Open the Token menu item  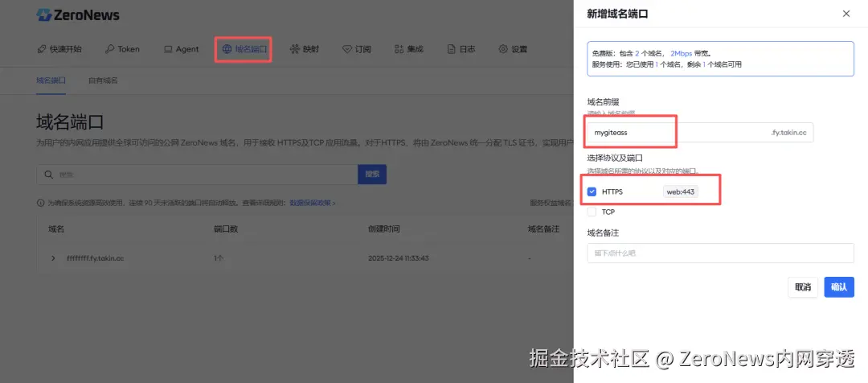(x=122, y=49)
